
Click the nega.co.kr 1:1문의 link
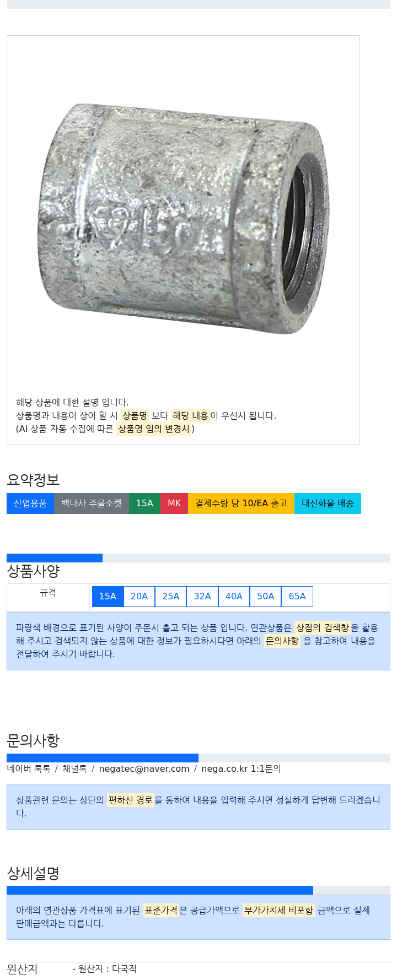click(241, 768)
